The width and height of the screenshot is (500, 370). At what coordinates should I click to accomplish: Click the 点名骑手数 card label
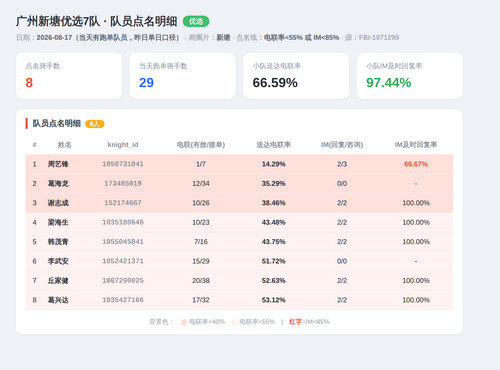coord(43,66)
